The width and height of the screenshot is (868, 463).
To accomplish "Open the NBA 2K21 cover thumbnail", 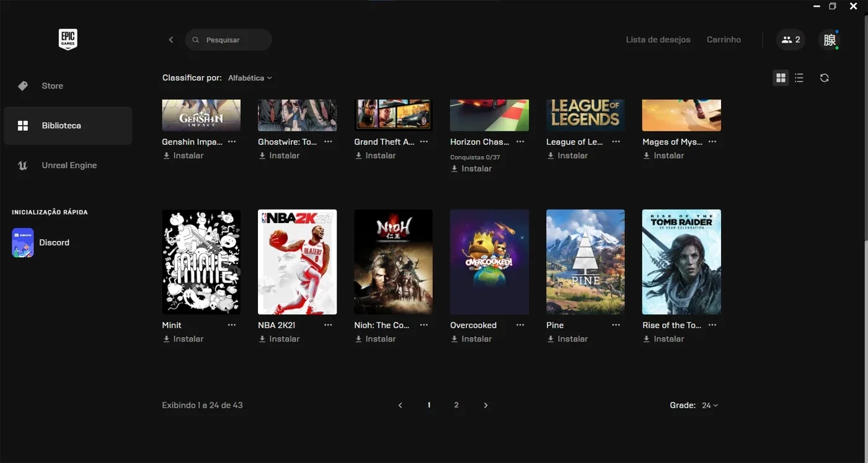I will pos(298,262).
